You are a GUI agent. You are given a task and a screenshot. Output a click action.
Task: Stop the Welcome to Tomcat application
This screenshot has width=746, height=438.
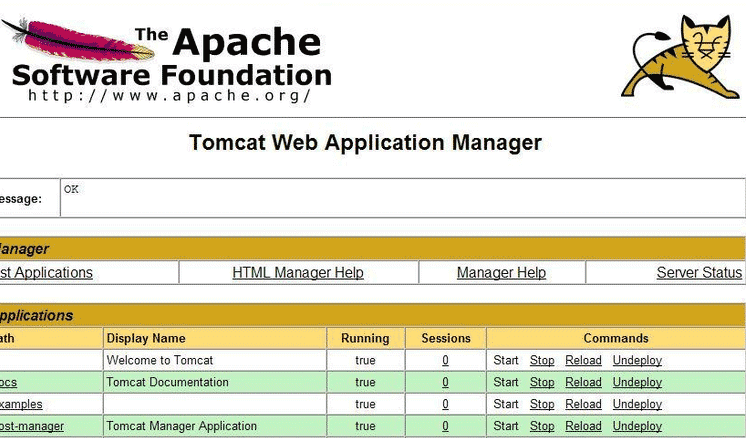click(x=542, y=360)
